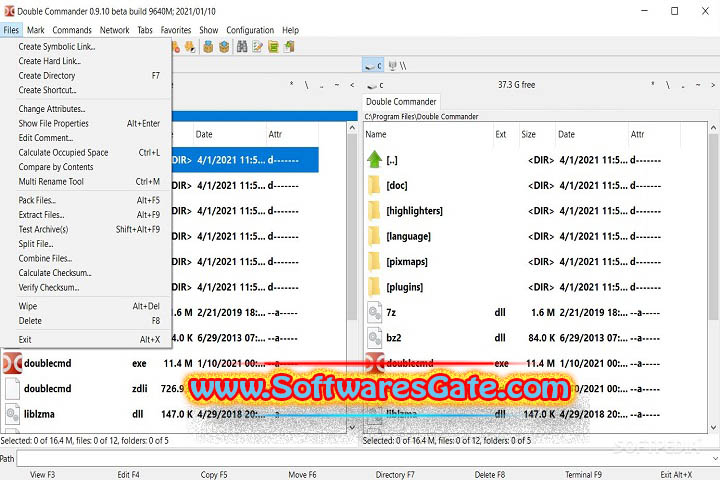Select Calculate Checksum menu entry

click(x=86, y=273)
